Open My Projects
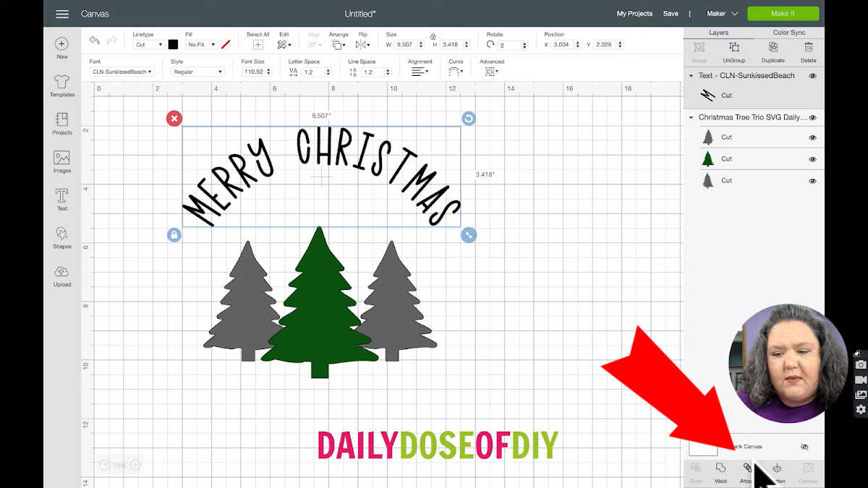 pyautogui.click(x=634, y=14)
